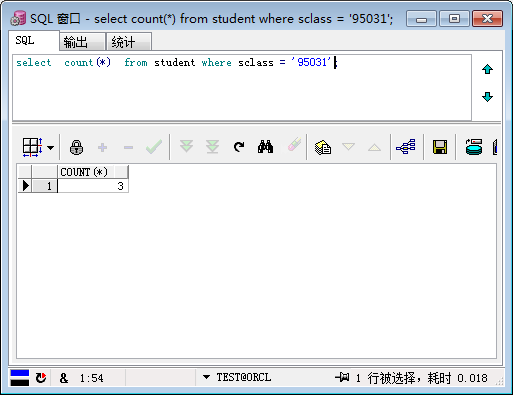Click the 'where' keyword in the editor
The height and width of the screenshot is (395, 513).
tap(216, 62)
